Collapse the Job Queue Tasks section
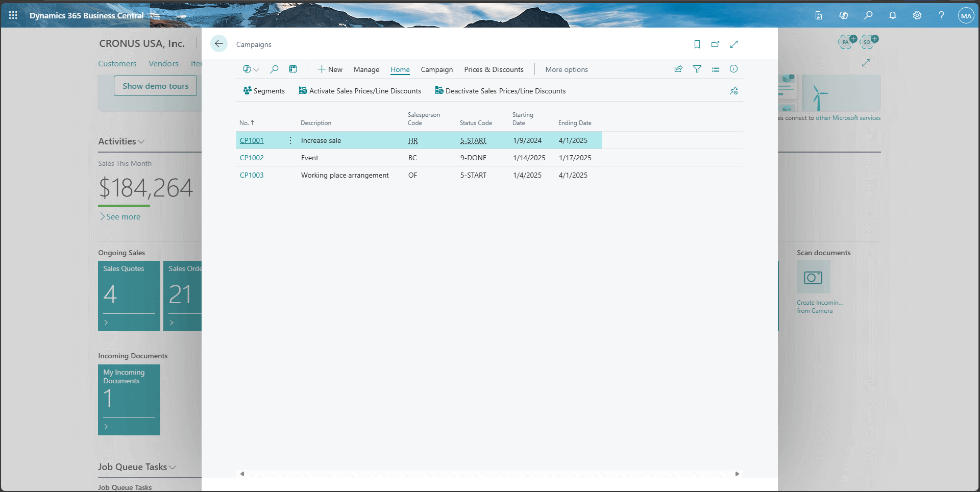 (x=173, y=467)
